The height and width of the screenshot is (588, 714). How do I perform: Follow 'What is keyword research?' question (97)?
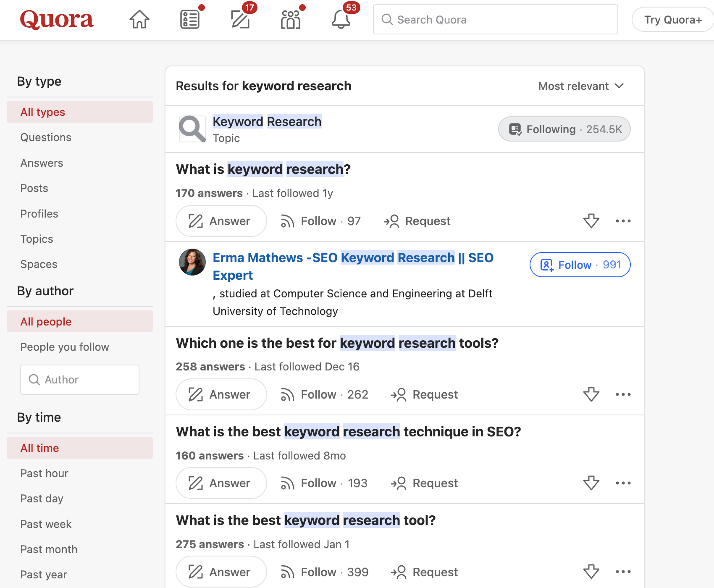coord(320,221)
